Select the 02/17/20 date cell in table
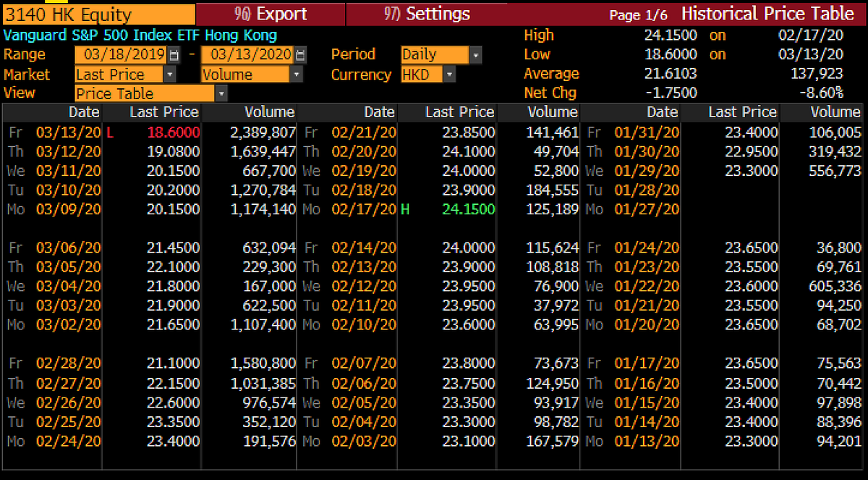Screen dimensions: 868x480 (x=364, y=209)
